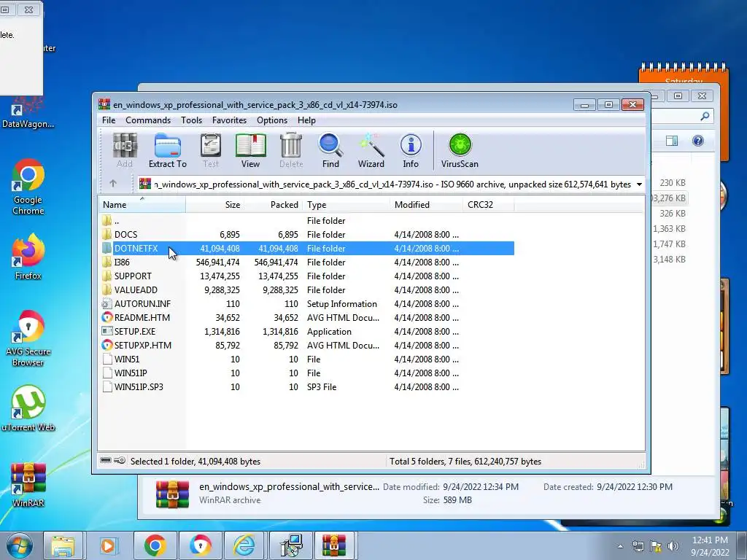The image size is (747, 560).
Task: Select the SUPPORT folder
Action: pyautogui.click(x=306, y=276)
